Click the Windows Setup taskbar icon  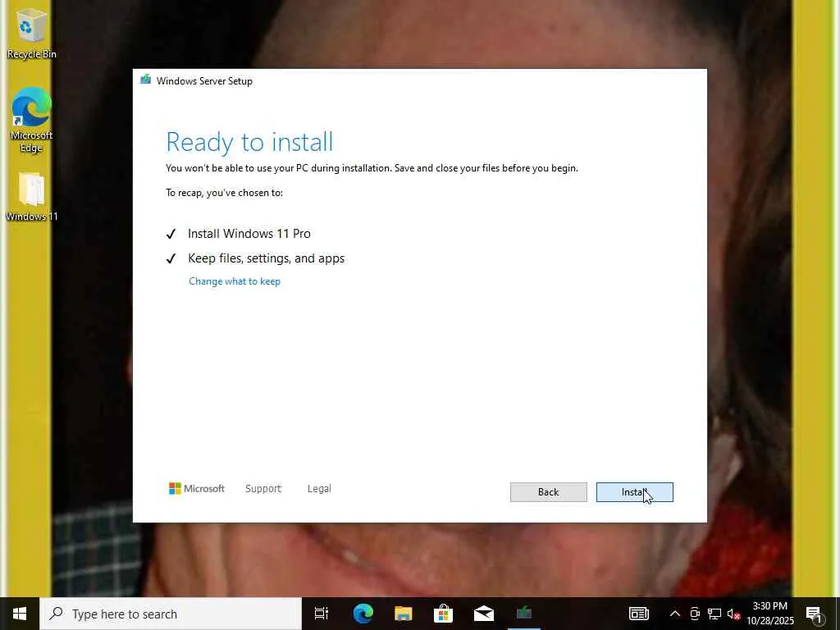click(x=524, y=614)
